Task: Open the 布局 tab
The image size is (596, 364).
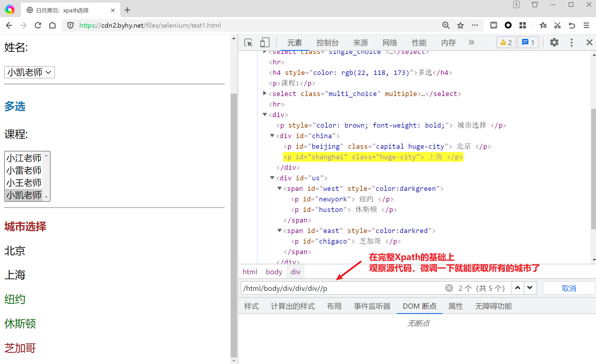Action: point(334,306)
